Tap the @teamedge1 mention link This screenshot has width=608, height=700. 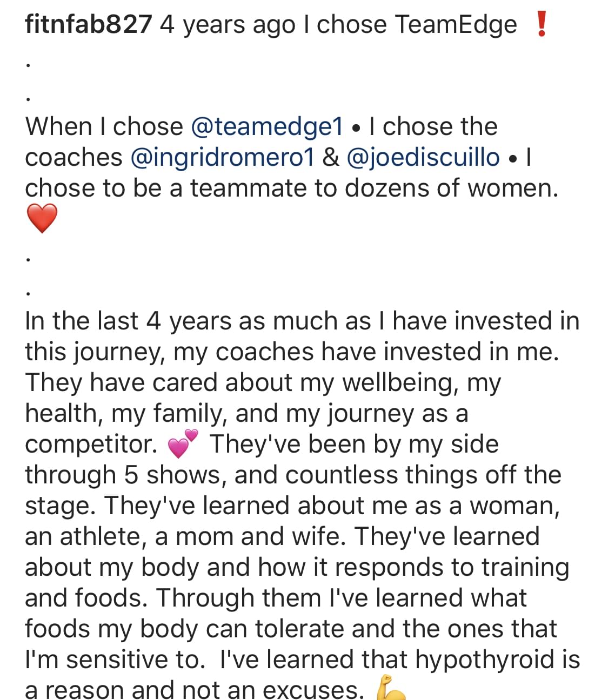tap(267, 127)
